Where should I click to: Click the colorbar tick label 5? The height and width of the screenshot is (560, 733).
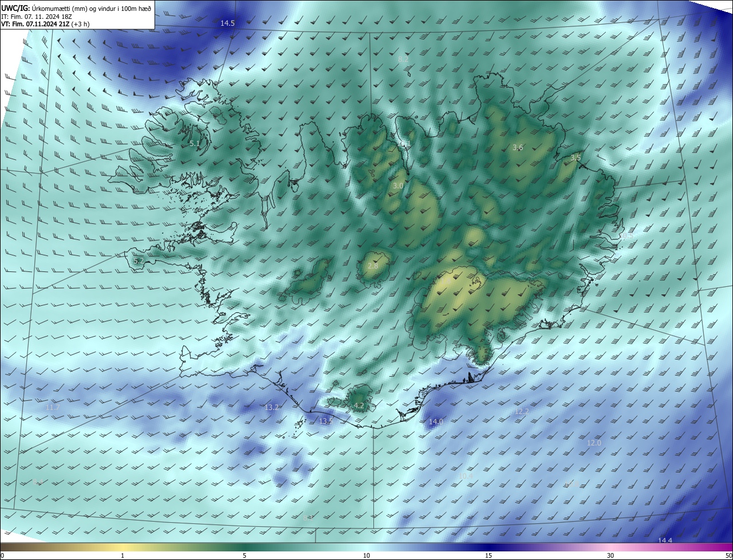coord(245,555)
